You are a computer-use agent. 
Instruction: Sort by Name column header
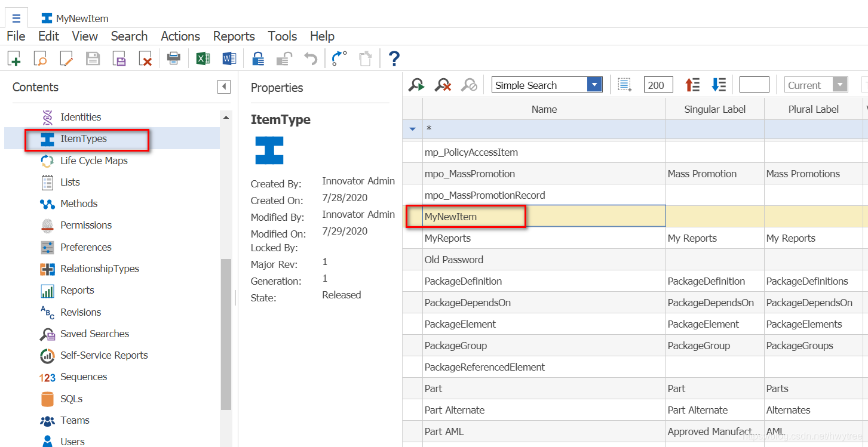[544, 109]
